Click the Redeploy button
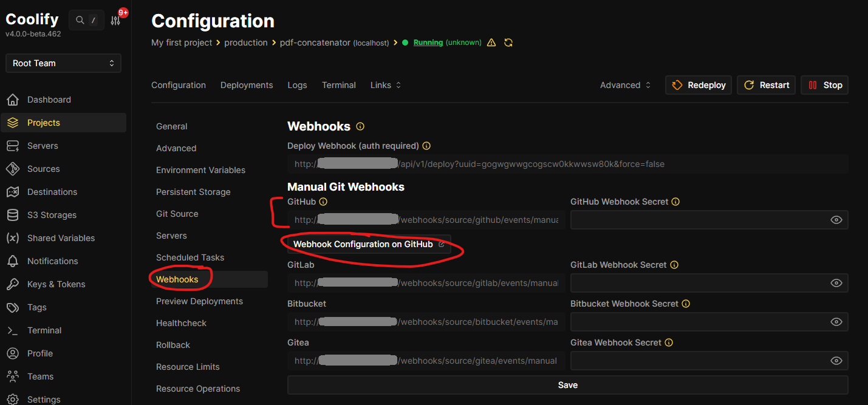Viewport: 868px width, 405px height. pyautogui.click(x=699, y=85)
